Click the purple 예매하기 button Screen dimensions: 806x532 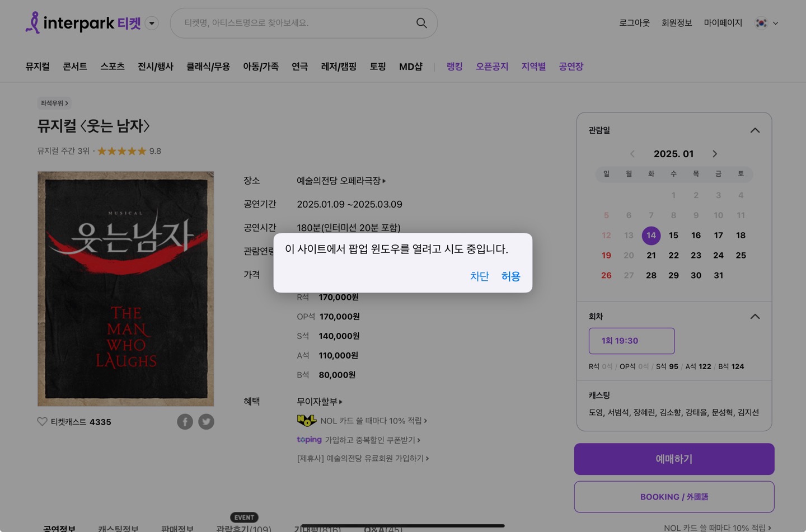674,459
